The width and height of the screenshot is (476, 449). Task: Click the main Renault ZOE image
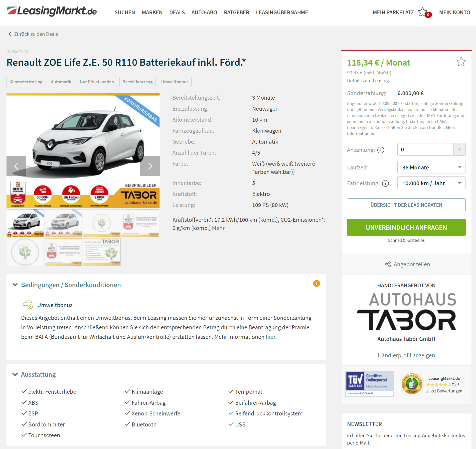(83, 151)
